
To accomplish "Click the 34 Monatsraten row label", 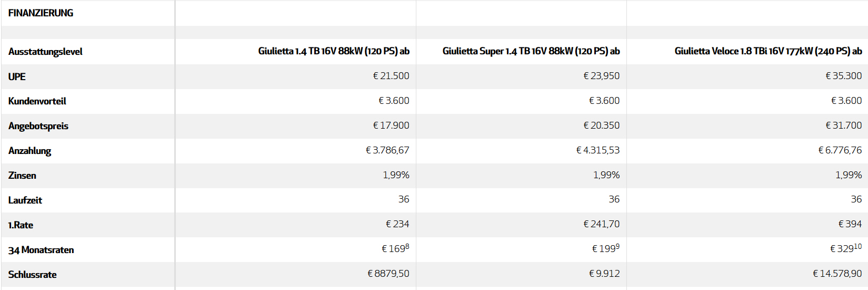I will click(41, 250).
